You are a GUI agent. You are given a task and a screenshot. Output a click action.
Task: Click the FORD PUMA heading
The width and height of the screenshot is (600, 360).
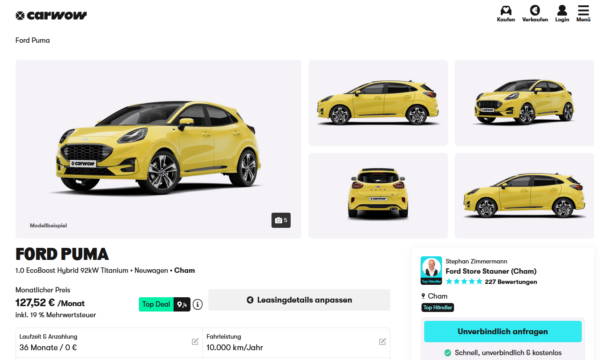[x=62, y=254]
